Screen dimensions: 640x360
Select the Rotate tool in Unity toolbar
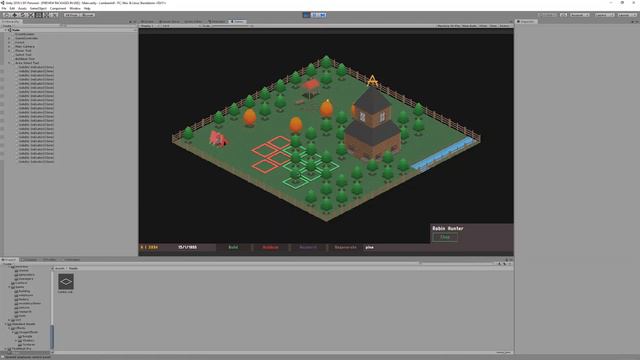pos(22,15)
